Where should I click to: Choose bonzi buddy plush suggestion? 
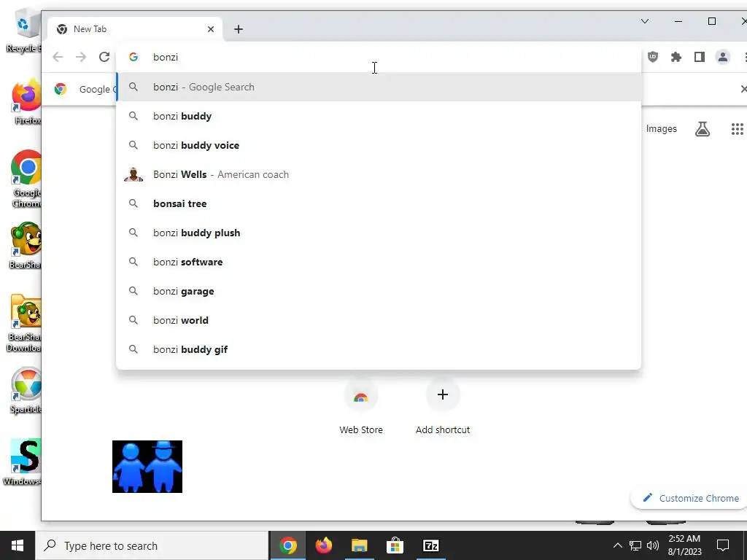pyautogui.click(x=379, y=233)
